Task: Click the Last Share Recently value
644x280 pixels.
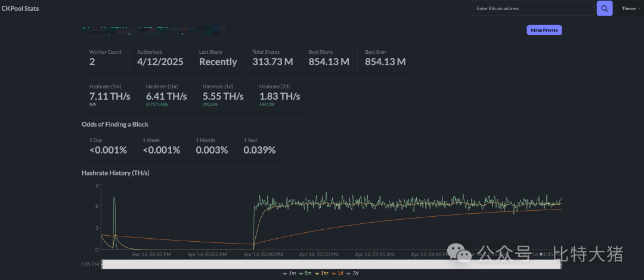Action: point(218,61)
